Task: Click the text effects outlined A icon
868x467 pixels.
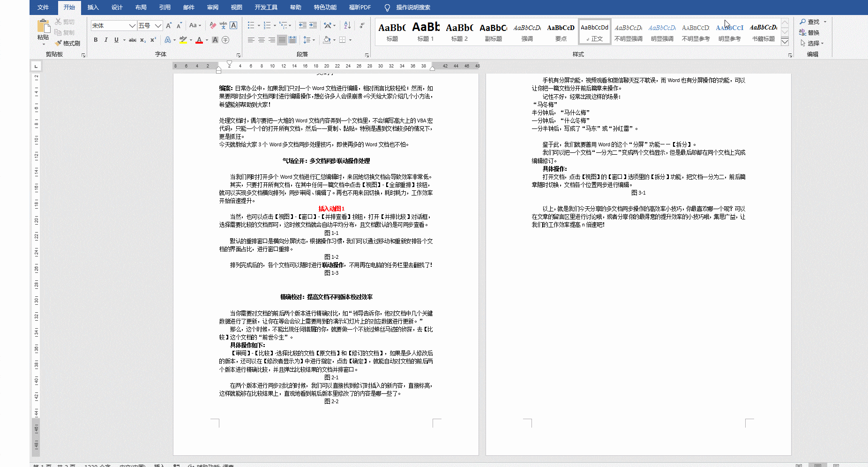Action: click(x=168, y=40)
